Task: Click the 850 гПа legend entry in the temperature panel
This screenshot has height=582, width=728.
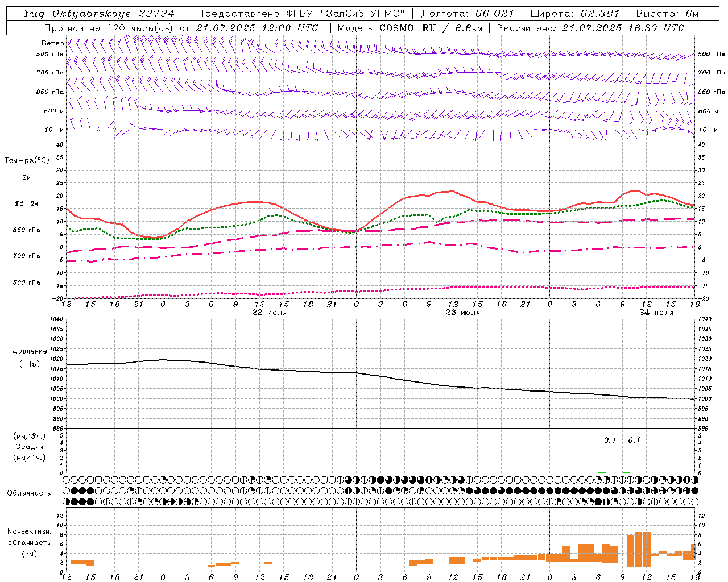Action: pos(26,230)
